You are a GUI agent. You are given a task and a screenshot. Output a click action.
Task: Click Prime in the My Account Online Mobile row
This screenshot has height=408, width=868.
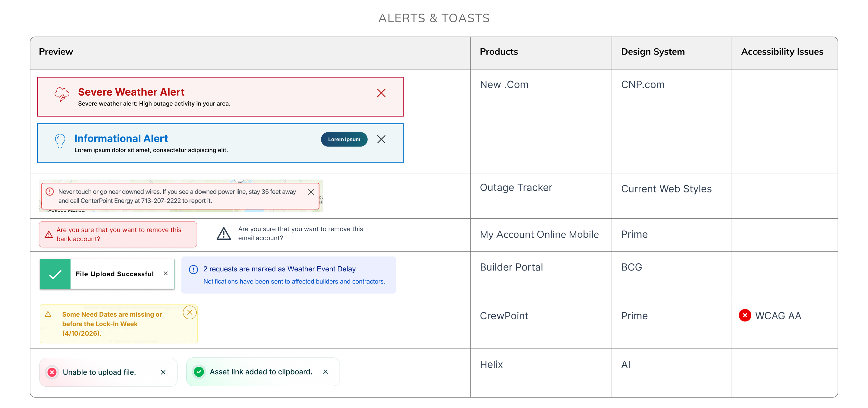point(634,234)
